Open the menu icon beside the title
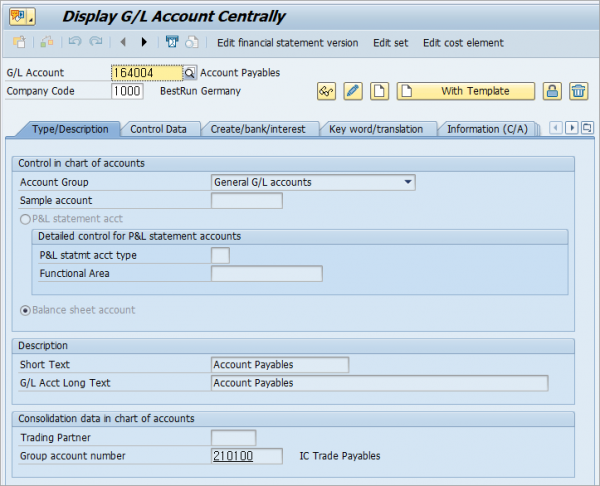600x486 pixels. (22, 16)
